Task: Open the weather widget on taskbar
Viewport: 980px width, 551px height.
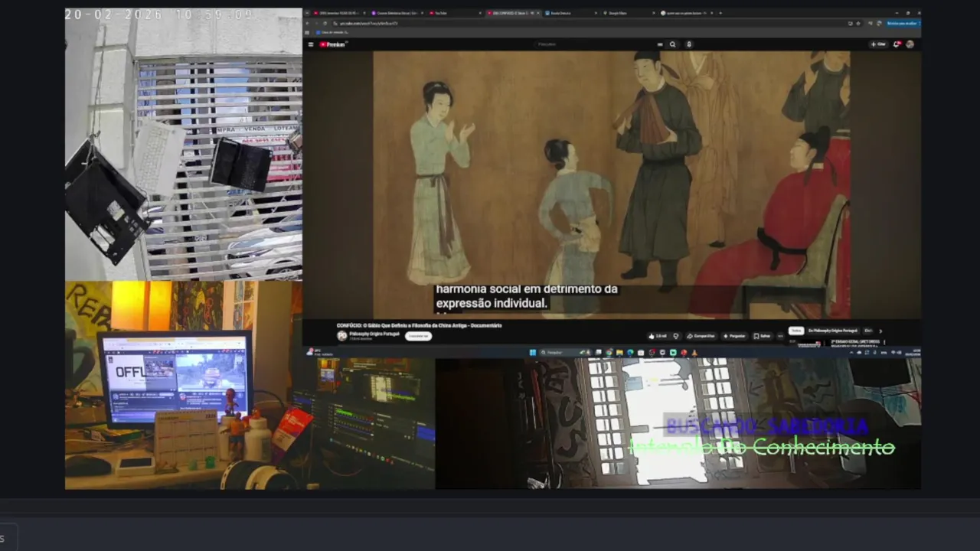Action: 318,352
